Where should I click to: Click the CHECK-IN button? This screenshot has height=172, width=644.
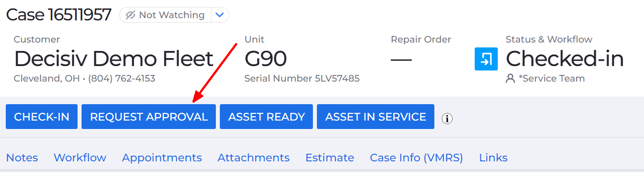pos(42,117)
